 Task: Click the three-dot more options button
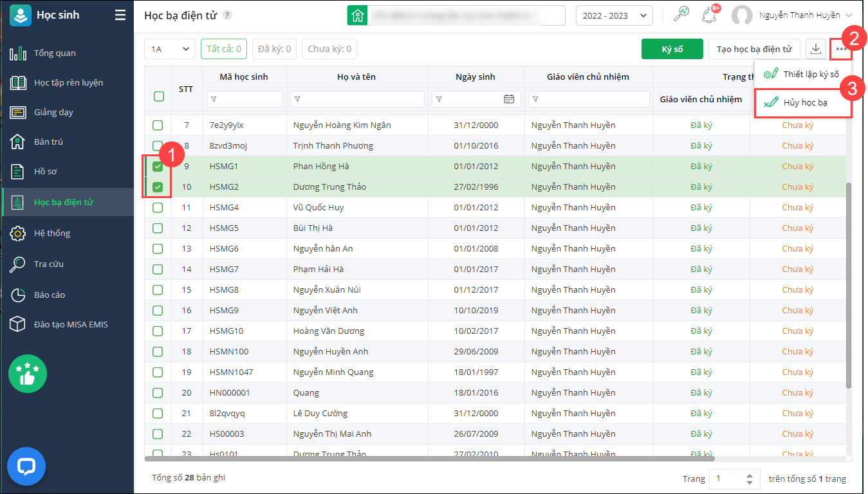tap(841, 49)
